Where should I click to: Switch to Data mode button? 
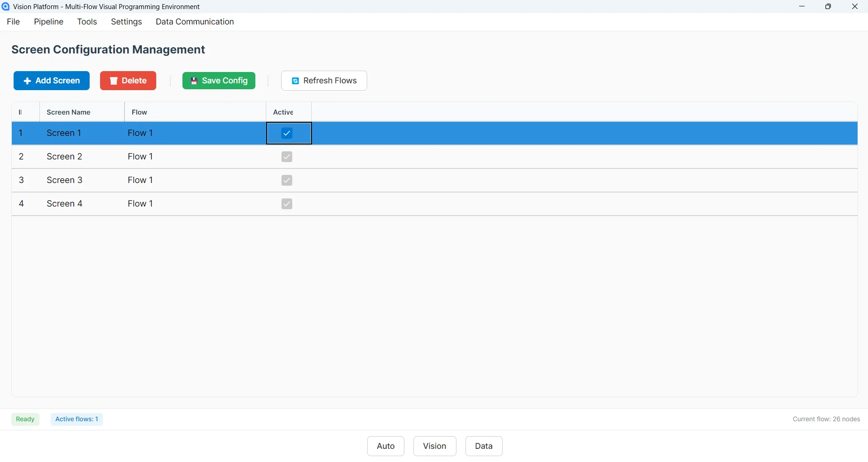[x=484, y=446]
